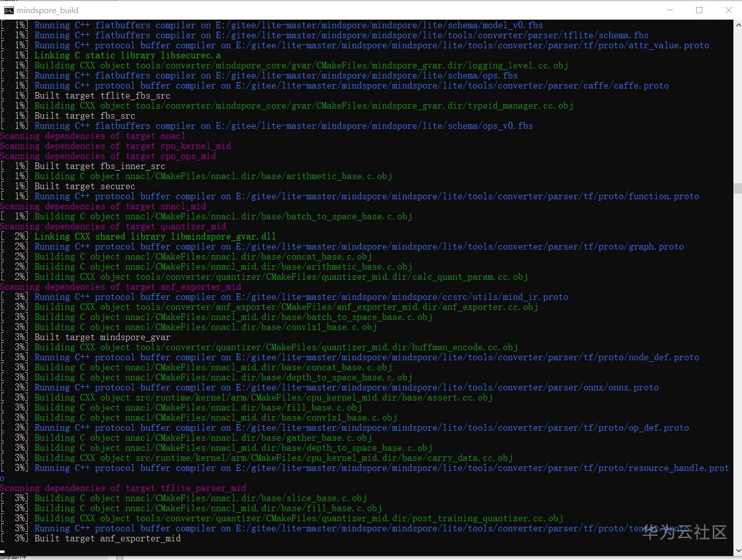Click the line ending nnacl.dir/base/concat_base.c.obj
This screenshot has height=560, width=742.
coord(186,257)
